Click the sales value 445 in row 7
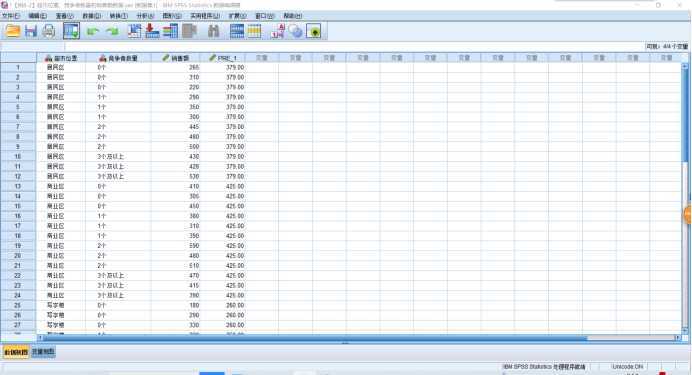Screen dimensions: 692x375 click(x=176, y=127)
